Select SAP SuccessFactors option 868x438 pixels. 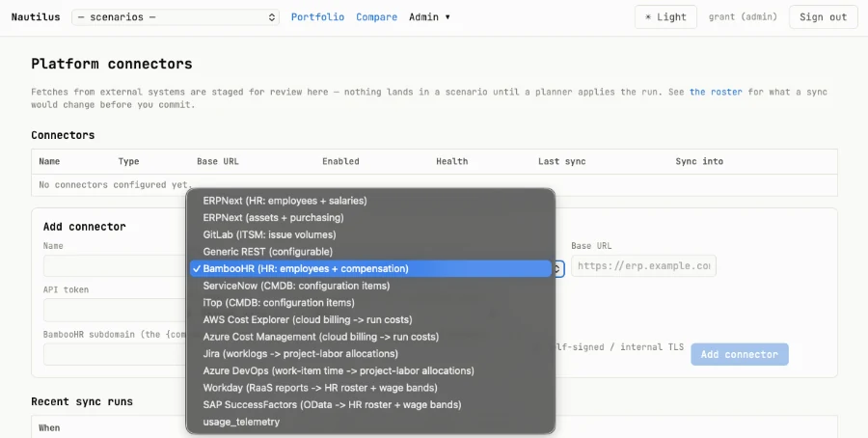click(370, 405)
